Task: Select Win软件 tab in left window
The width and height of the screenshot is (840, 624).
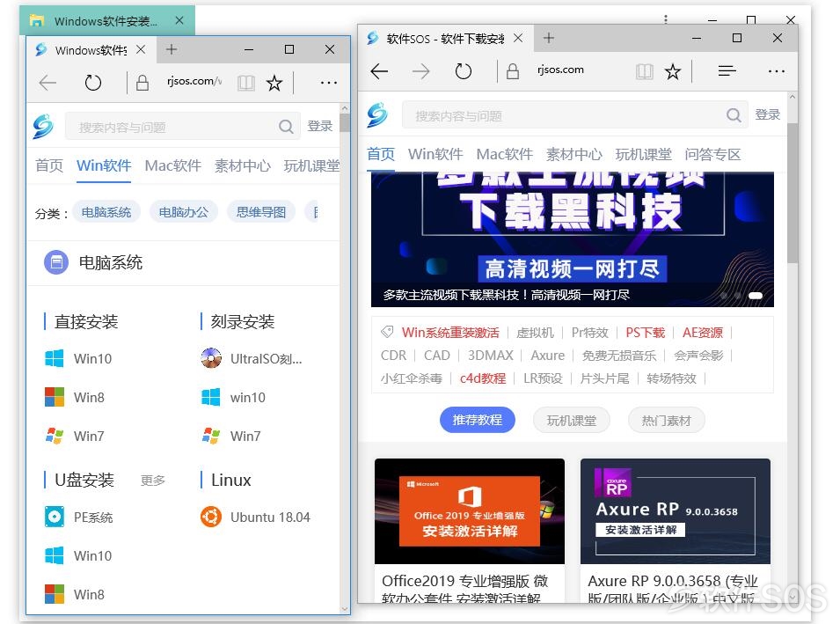Action: (x=104, y=165)
